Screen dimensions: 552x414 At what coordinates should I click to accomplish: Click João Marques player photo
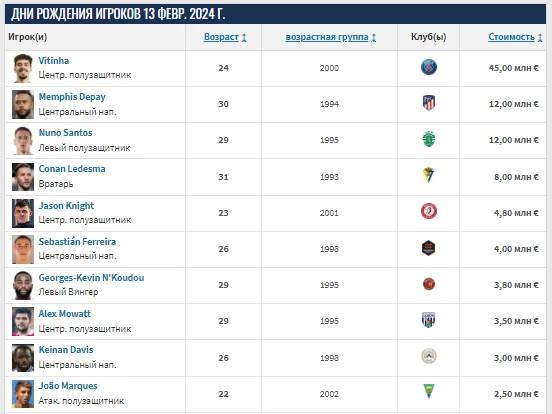tap(23, 394)
